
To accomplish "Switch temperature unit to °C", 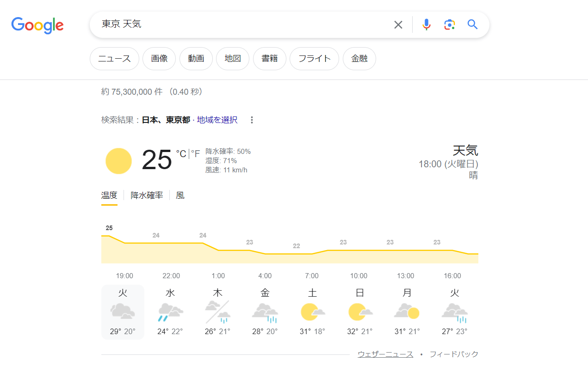I will [x=181, y=154].
